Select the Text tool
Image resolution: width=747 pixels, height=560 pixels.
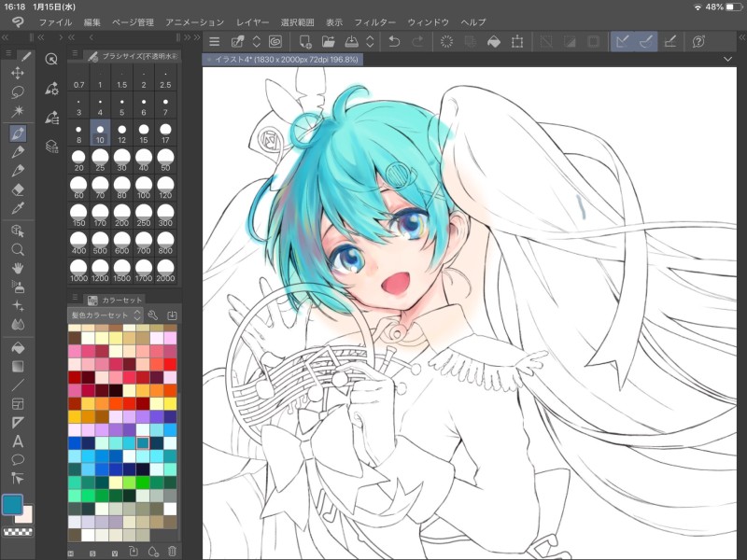(x=18, y=441)
